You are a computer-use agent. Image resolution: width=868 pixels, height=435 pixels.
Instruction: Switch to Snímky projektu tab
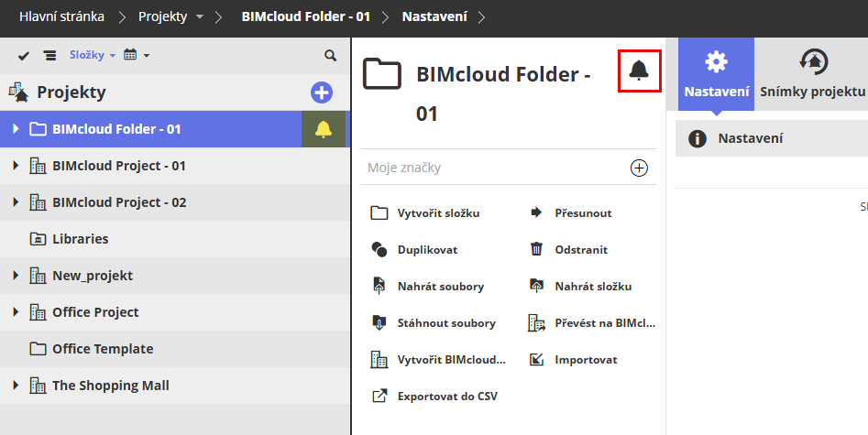812,74
